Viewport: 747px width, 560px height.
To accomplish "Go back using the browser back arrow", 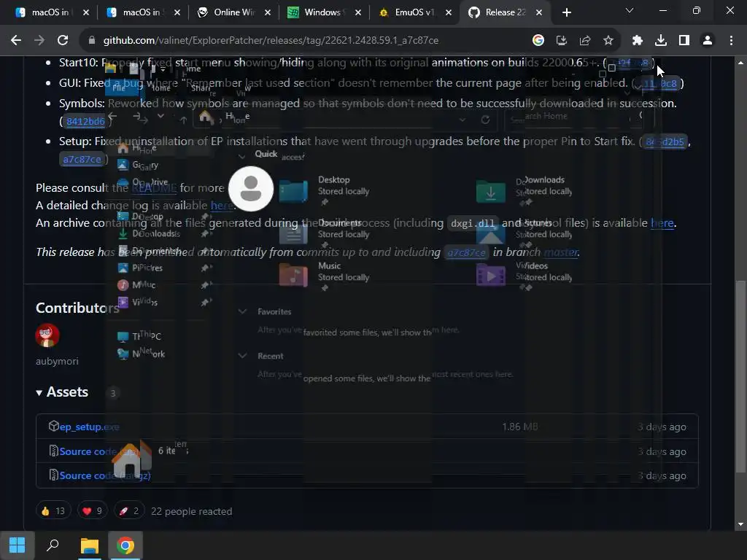I will 16,41.
